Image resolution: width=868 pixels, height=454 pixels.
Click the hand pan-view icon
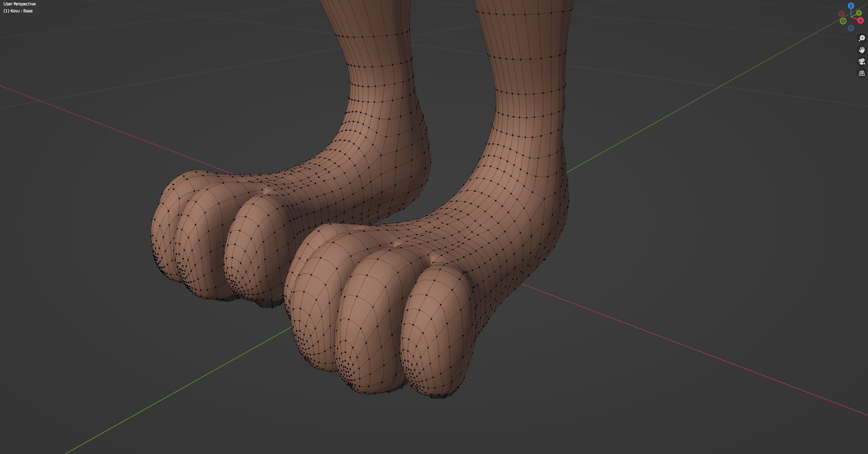(x=861, y=49)
